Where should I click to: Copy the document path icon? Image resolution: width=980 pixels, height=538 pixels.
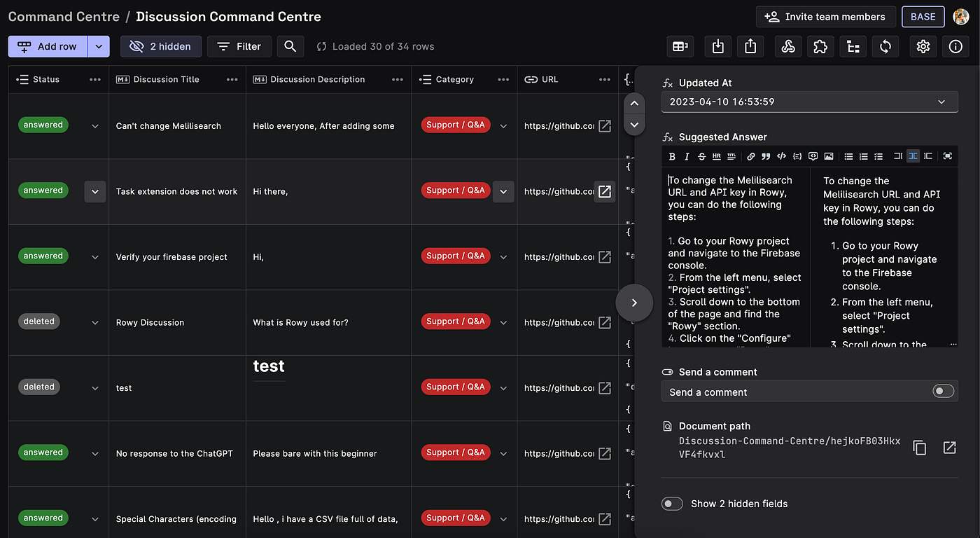[920, 448]
